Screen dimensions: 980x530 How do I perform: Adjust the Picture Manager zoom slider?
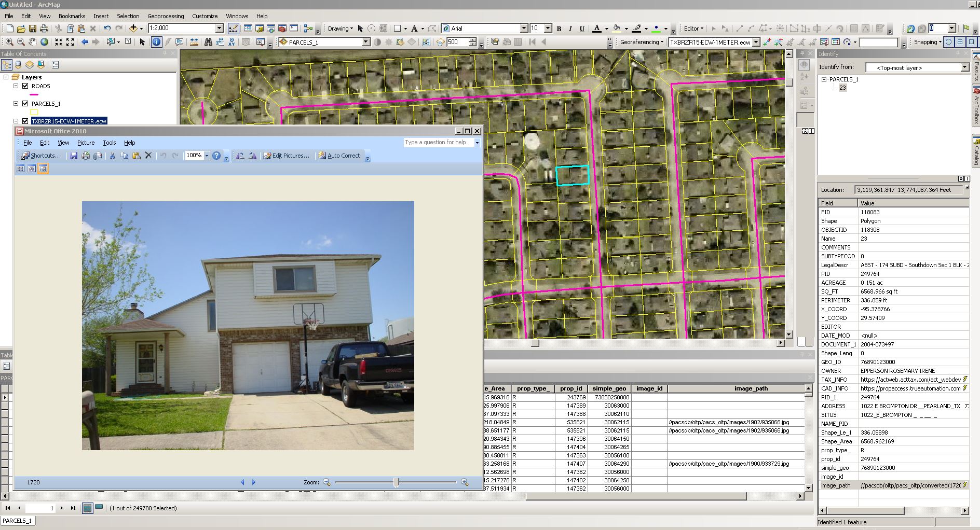396,482
